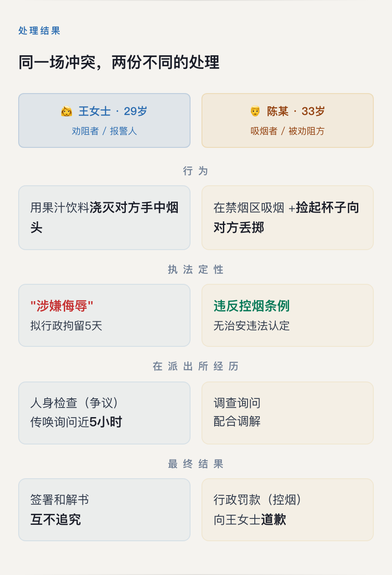Click the red "涉嫌侮辱" text

pyautogui.click(x=62, y=306)
